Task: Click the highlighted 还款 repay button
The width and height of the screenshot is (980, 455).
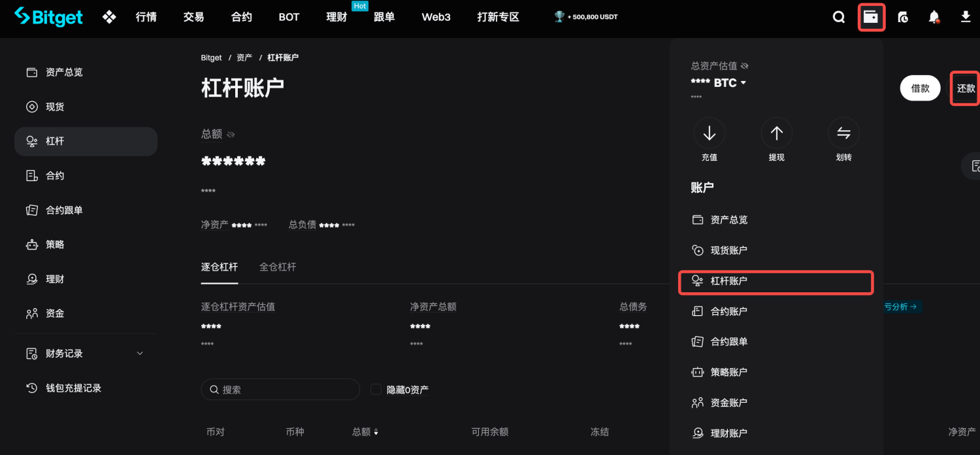Action: [x=966, y=88]
